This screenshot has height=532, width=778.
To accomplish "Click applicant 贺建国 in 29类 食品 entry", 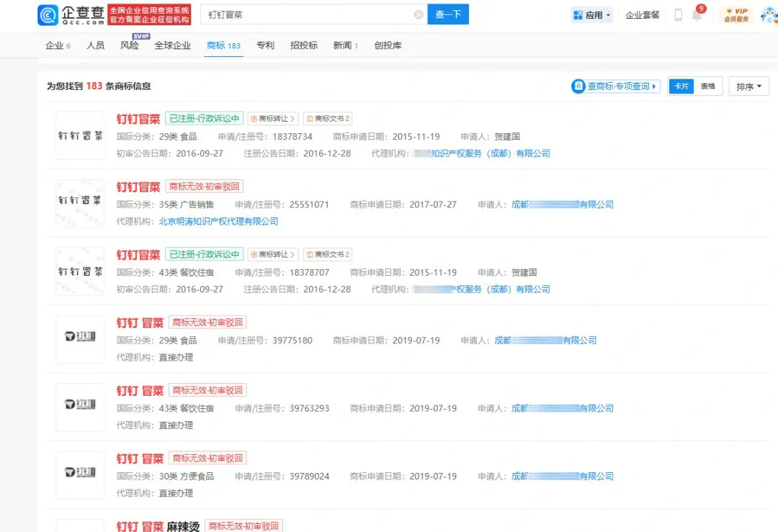I will click(507, 136).
